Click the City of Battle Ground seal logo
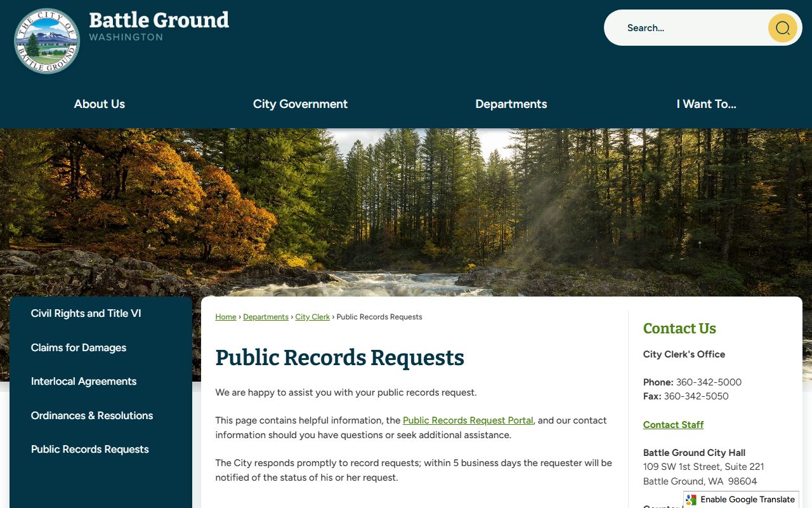 (47, 41)
